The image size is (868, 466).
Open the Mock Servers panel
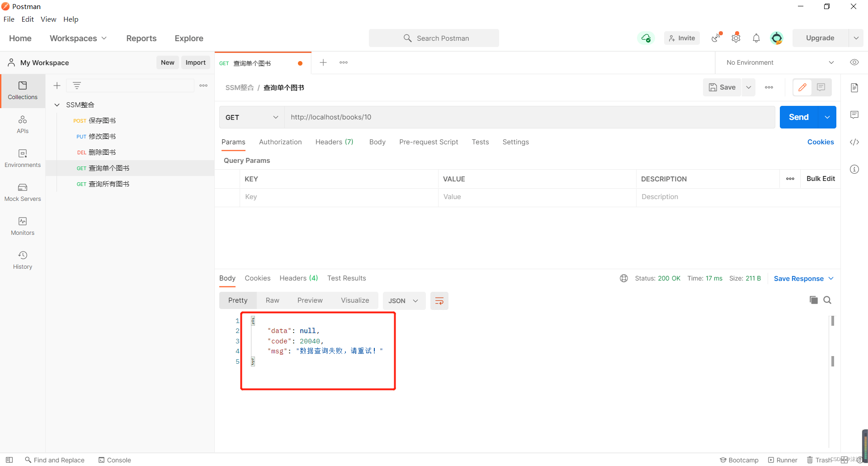point(23,192)
